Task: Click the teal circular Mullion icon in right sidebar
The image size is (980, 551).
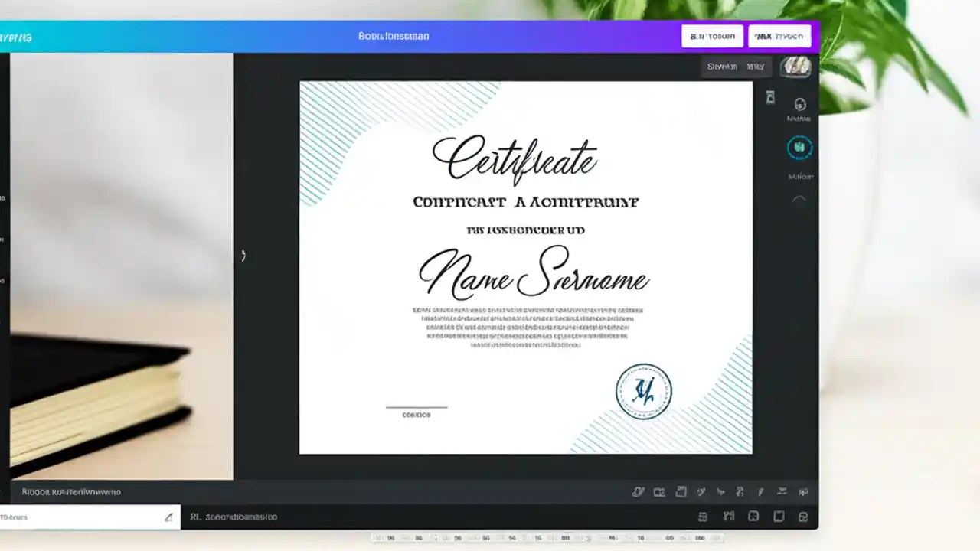Action: click(x=799, y=147)
